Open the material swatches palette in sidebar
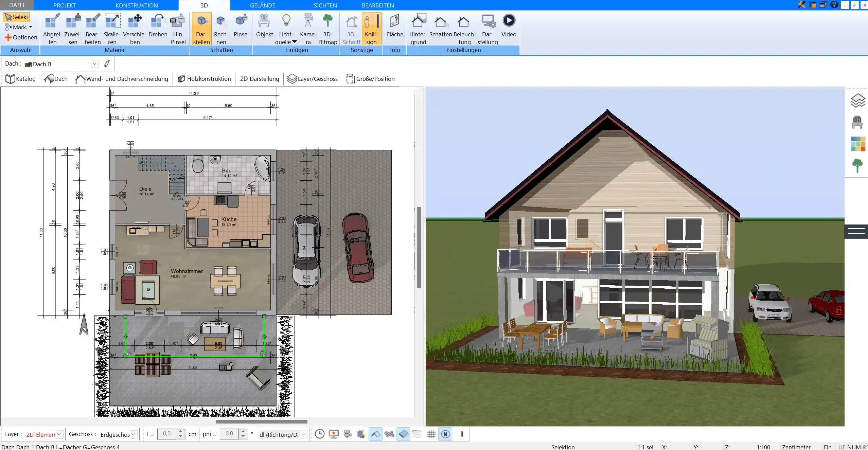Screen dimensions: 868x450 click(x=858, y=144)
